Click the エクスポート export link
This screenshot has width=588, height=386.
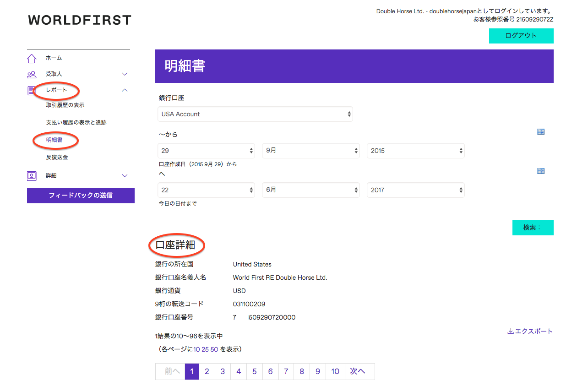point(530,332)
